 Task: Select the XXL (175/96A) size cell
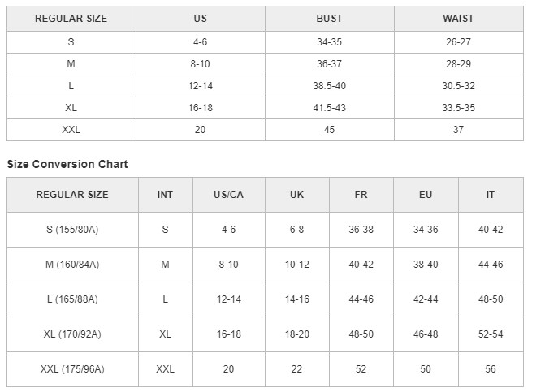pos(72,369)
